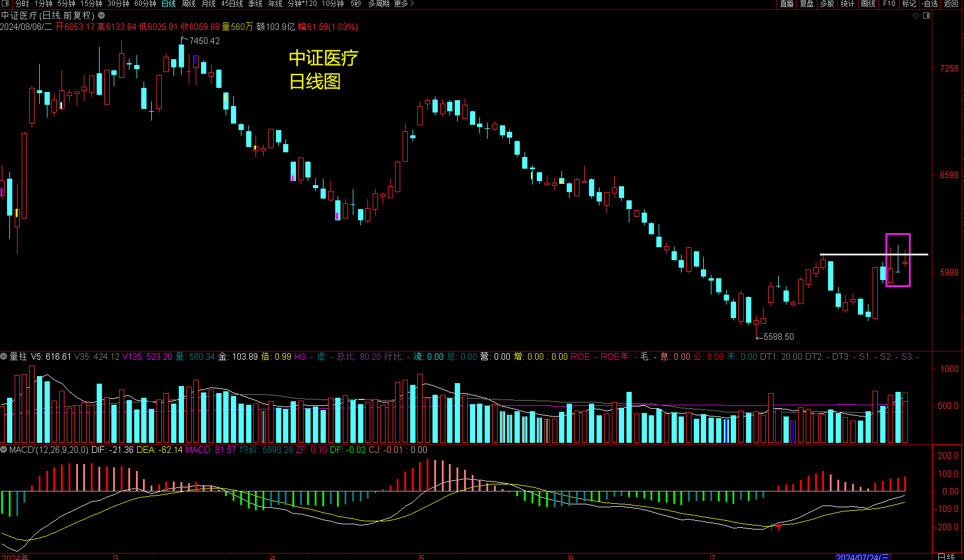The width and height of the screenshot is (964, 560).
Task: Click the DEA: -62.14 value
Action: pos(160,450)
